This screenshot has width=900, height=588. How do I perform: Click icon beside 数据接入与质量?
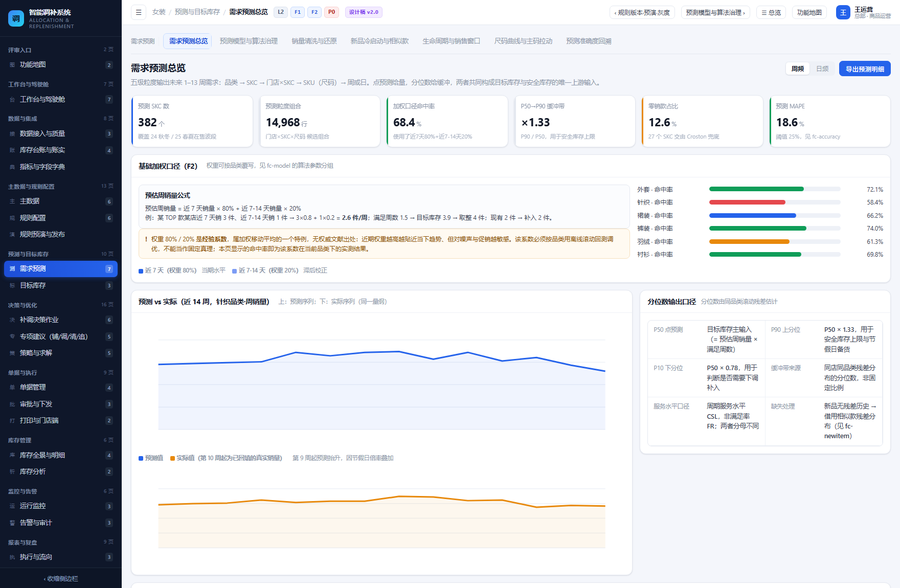tap(12, 134)
